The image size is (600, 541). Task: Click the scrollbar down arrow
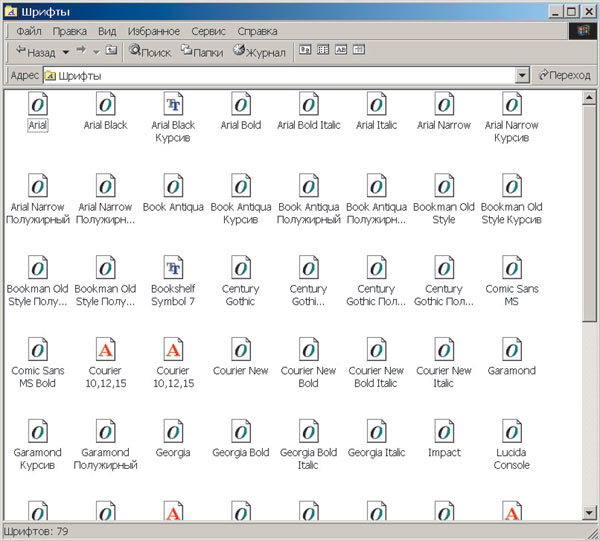(589, 512)
